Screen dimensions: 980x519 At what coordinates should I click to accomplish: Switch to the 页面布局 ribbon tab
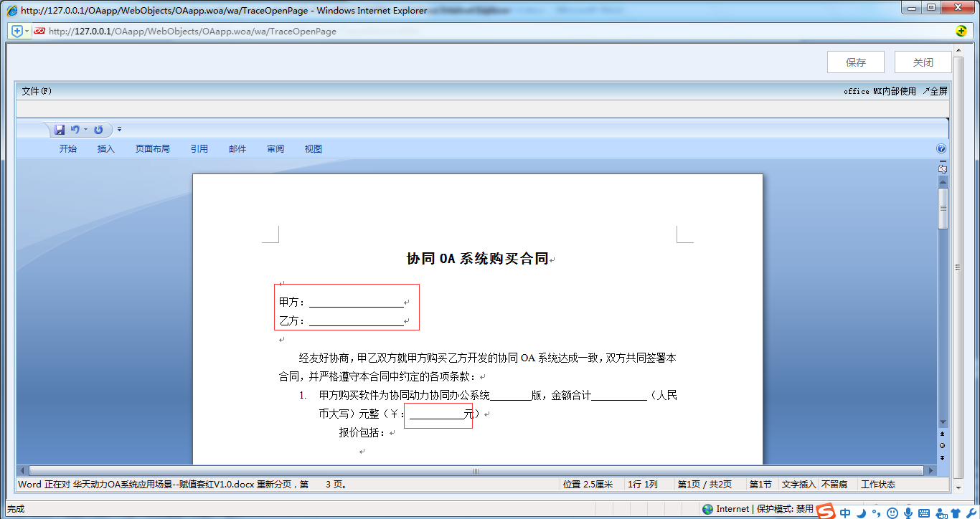coord(152,149)
